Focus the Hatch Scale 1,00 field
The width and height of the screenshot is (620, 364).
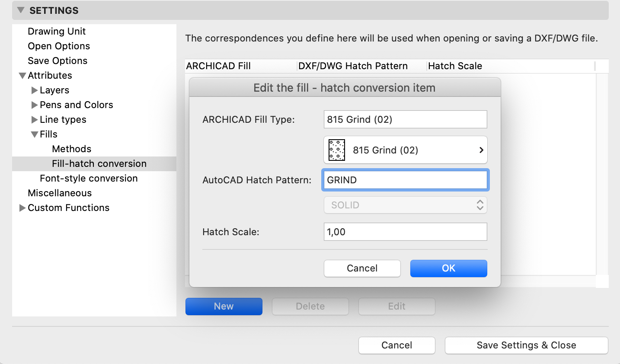click(x=406, y=232)
